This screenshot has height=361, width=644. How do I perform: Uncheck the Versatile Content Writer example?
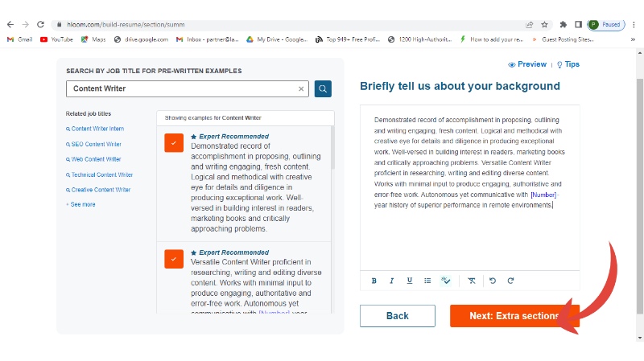click(174, 259)
